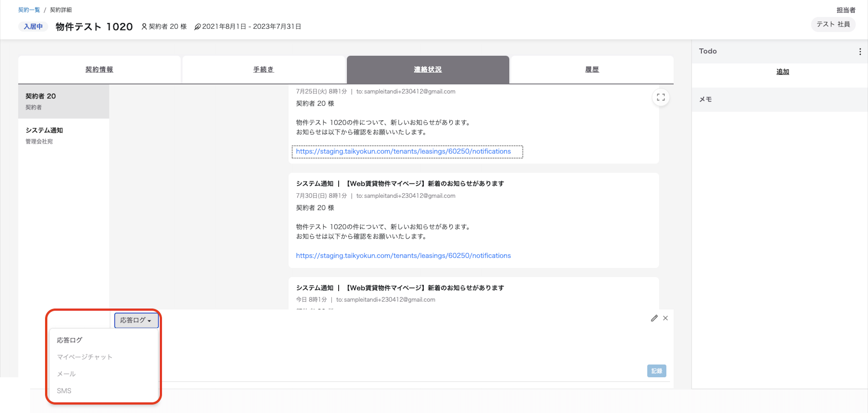
Task: Click the pen icon beside contract period
Action: click(x=198, y=27)
